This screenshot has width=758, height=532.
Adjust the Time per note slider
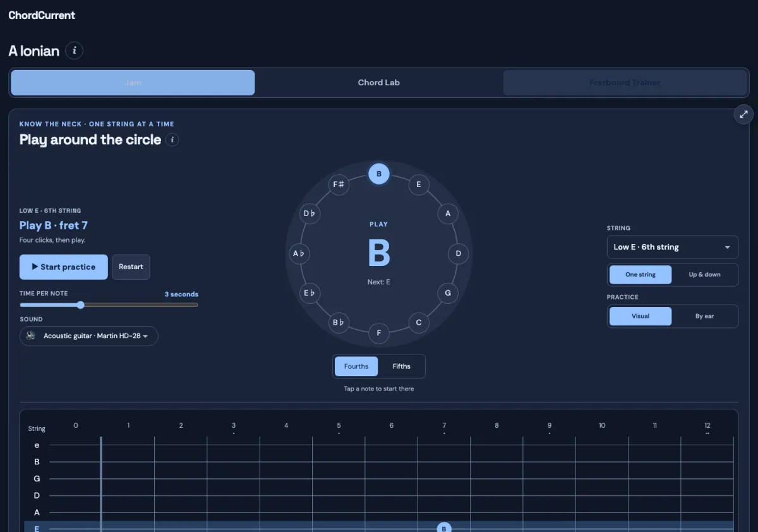tap(109, 305)
